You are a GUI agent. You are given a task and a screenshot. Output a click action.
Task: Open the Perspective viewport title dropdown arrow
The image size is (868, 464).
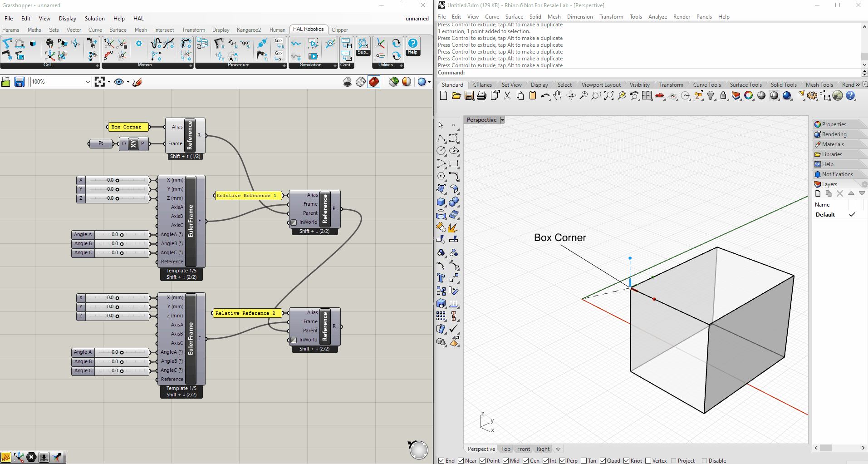click(502, 120)
